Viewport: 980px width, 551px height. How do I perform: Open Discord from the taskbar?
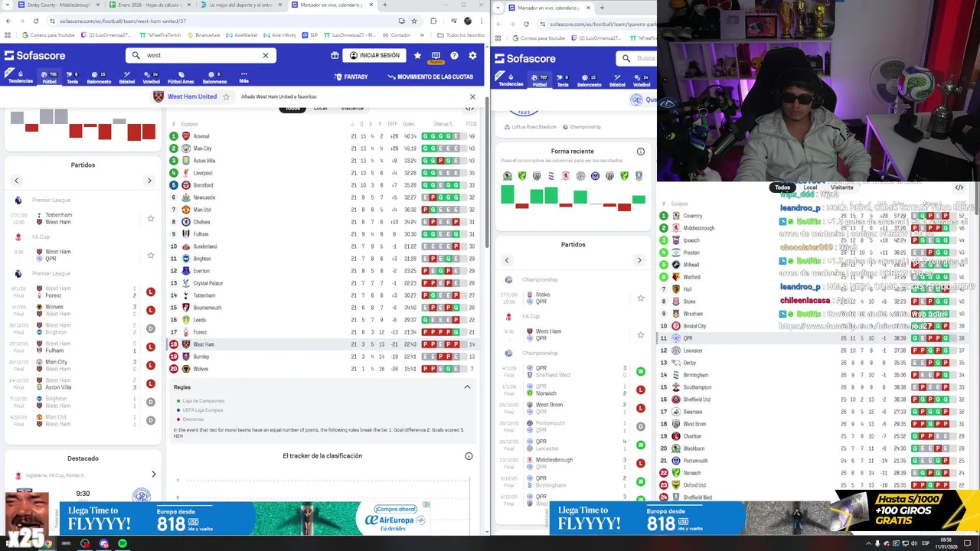click(x=103, y=544)
